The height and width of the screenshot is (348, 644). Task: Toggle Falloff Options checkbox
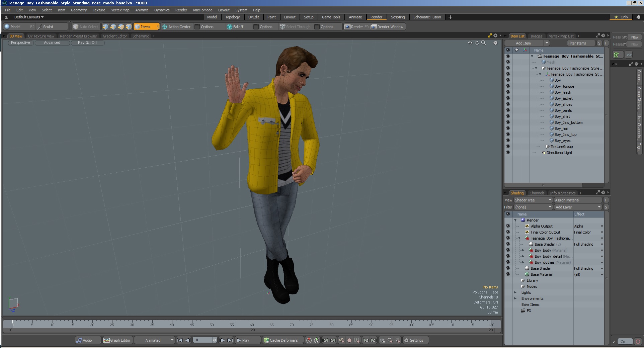click(x=256, y=27)
